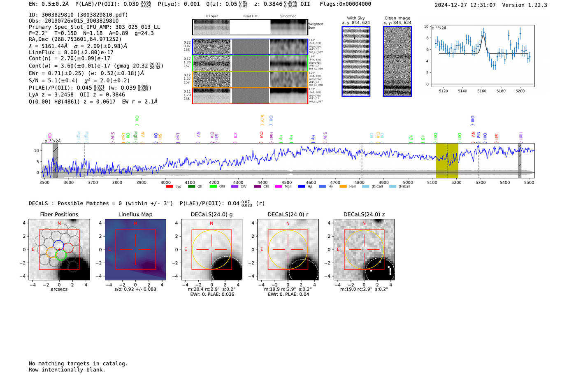576x392 pixels.
Task: Click the Primary Spec_Slot_IFU_AMP: 303_025_013_LL text
Action: (x=95, y=27)
